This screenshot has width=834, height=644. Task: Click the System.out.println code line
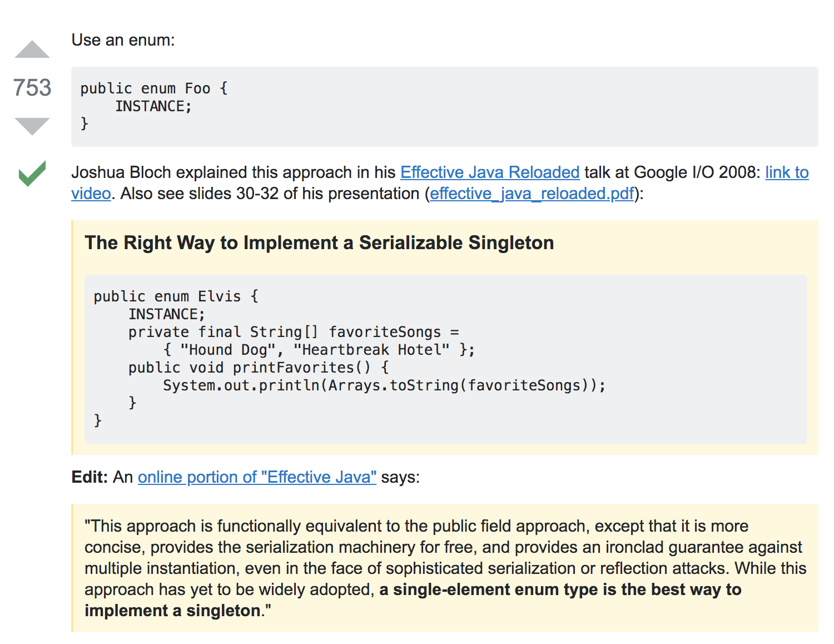point(384,385)
